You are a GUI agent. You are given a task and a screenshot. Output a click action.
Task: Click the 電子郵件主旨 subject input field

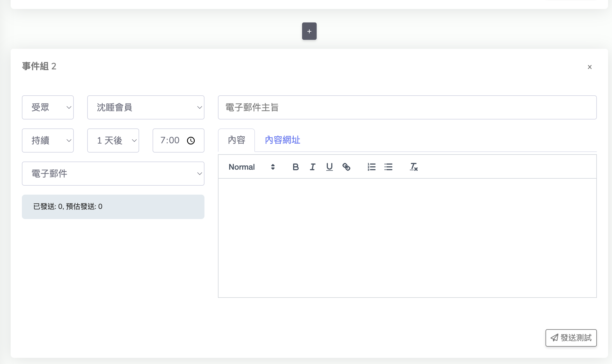(x=407, y=107)
